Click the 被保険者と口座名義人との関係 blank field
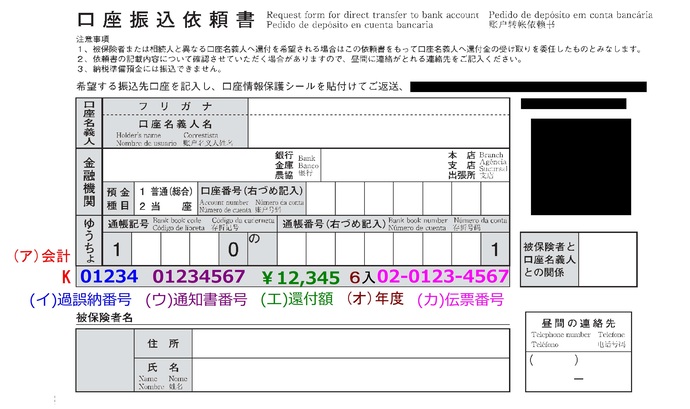This screenshot has height=409, width=690. coord(607,259)
